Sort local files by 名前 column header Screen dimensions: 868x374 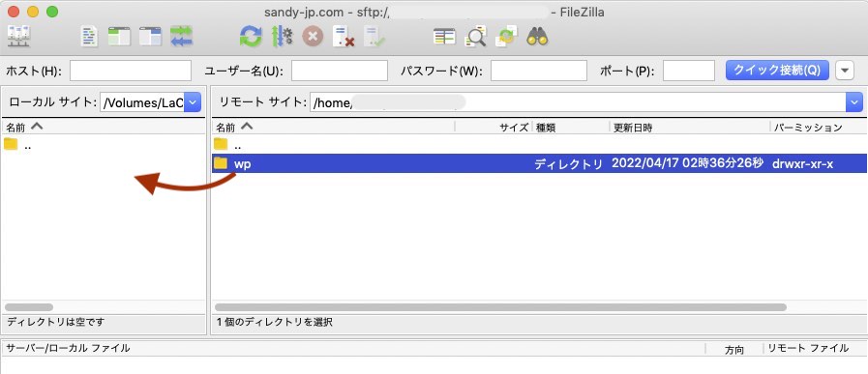(x=104, y=127)
